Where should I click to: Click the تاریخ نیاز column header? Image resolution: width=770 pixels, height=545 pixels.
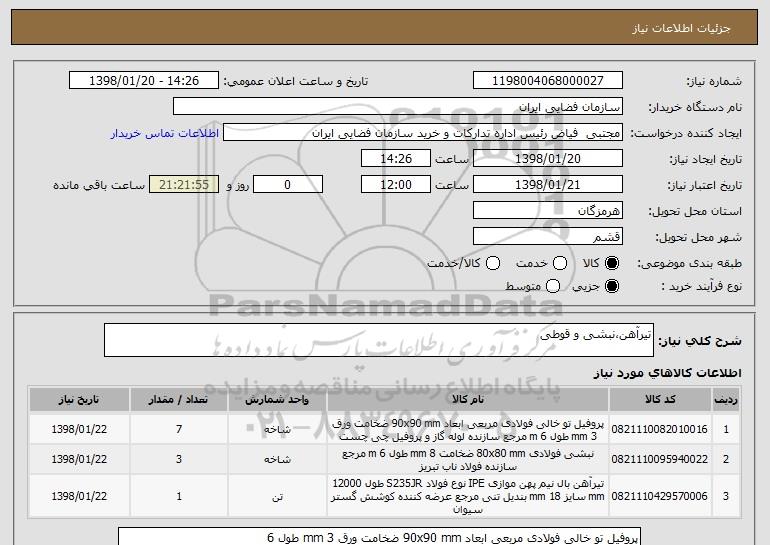pos(79,400)
